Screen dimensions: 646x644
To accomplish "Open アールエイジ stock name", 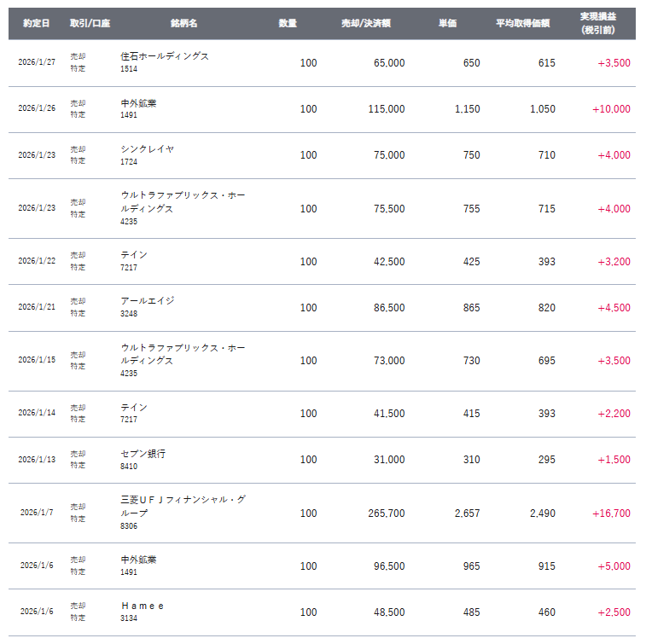I will [148, 300].
